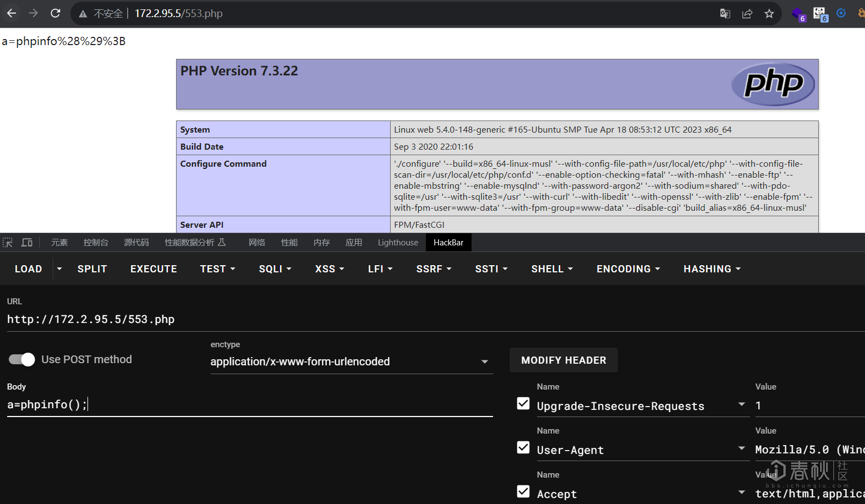Click the LOAD button in HackBar

pyautogui.click(x=29, y=269)
